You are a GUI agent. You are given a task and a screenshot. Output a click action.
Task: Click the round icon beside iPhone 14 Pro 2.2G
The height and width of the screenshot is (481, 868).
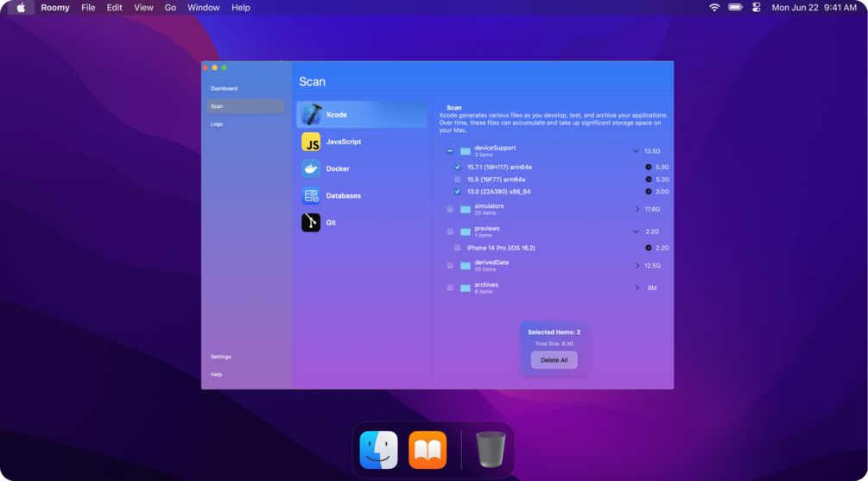(649, 248)
